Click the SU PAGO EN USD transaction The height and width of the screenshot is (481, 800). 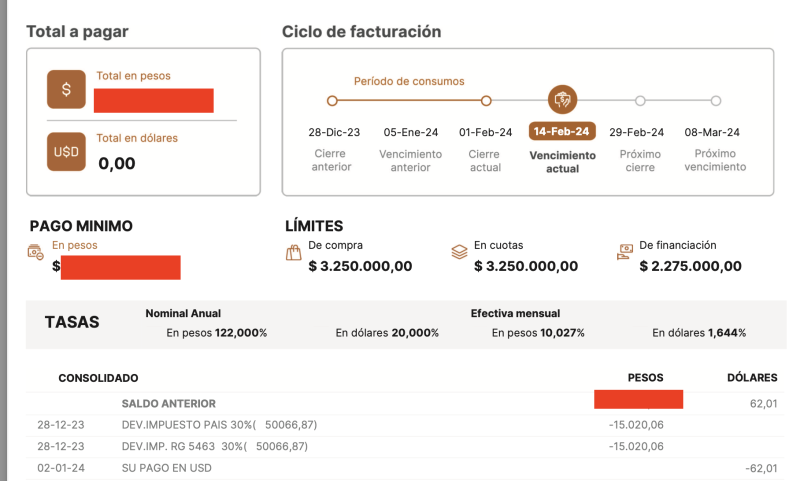(x=166, y=467)
